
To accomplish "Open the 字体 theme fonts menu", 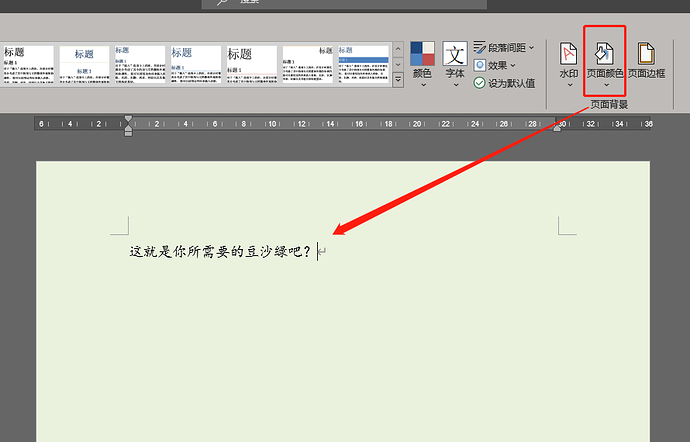I will pyautogui.click(x=455, y=64).
